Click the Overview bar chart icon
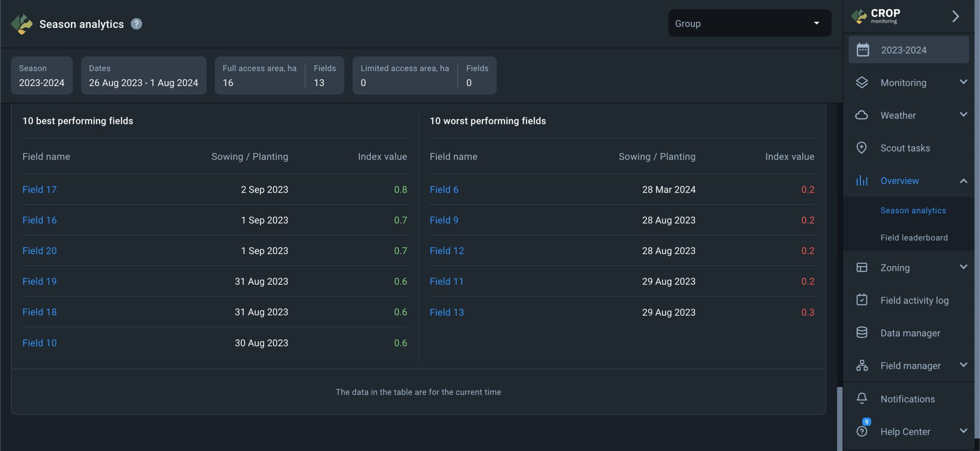Image resolution: width=980 pixels, height=451 pixels. [x=862, y=181]
